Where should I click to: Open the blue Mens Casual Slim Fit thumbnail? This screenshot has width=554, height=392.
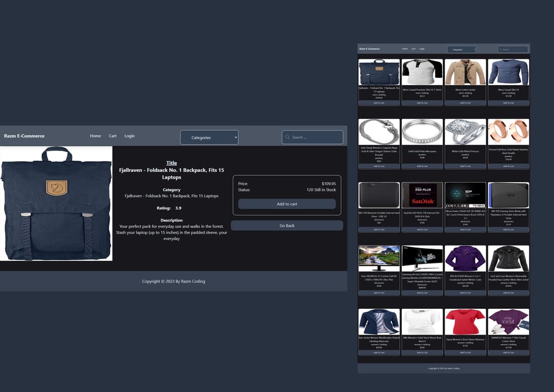tap(508, 72)
